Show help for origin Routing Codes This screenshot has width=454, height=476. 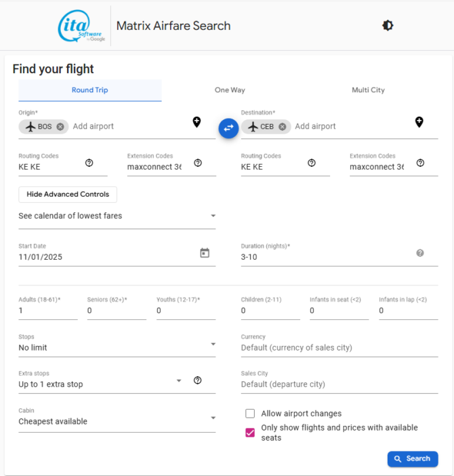point(89,163)
